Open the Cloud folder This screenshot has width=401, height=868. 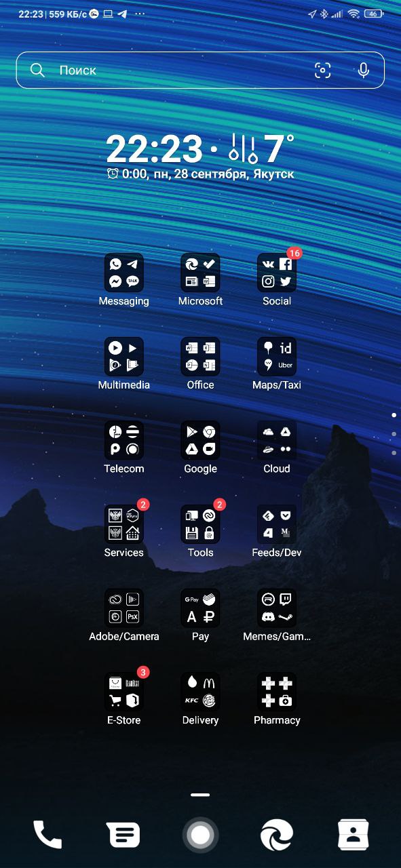coord(277,441)
